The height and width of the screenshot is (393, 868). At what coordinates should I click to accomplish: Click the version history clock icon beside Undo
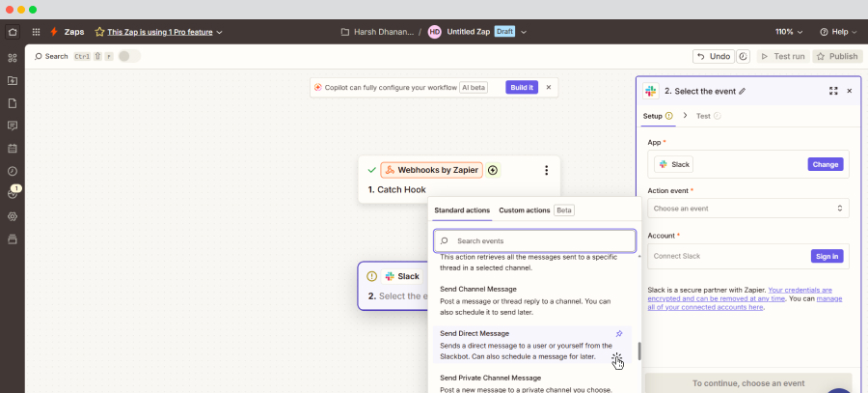coord(744,56)
